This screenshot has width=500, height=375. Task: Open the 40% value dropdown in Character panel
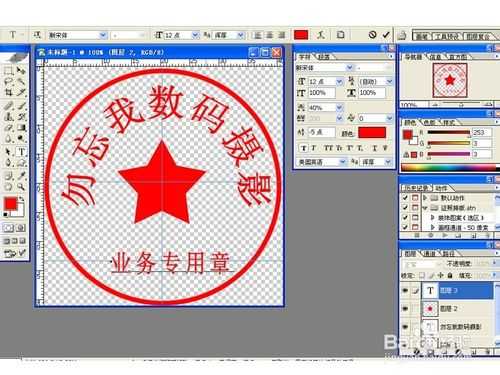339,107
